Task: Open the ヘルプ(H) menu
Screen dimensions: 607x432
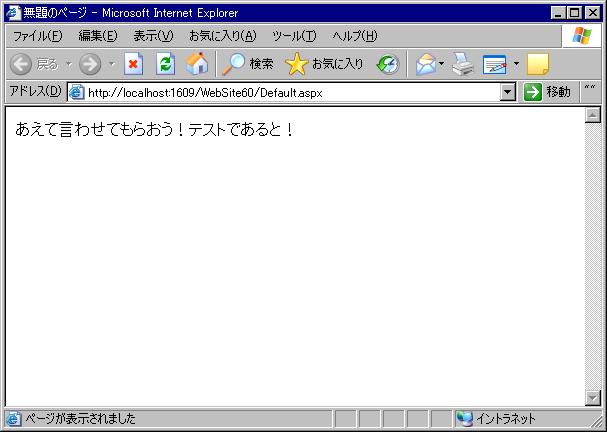Action: pyautogui.click(x=355, y=36)
